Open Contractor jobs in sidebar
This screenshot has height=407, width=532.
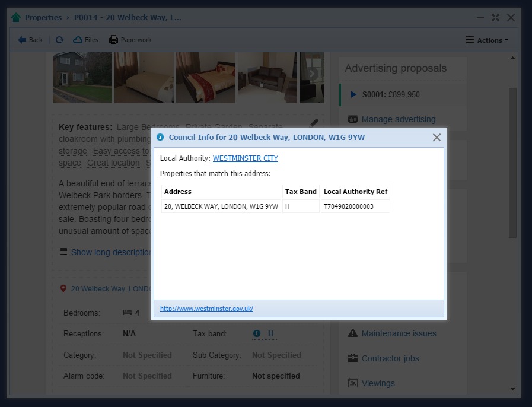coord(390,358)
